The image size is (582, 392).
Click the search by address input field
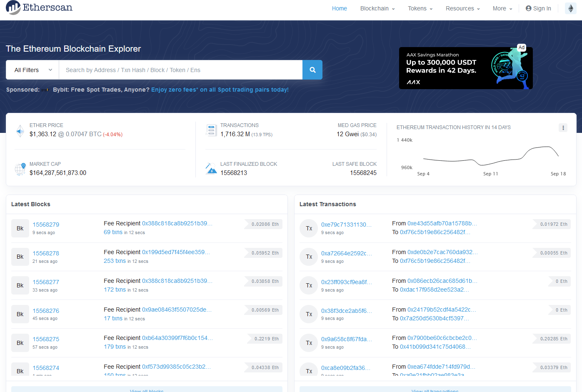(x=181, y=70)
